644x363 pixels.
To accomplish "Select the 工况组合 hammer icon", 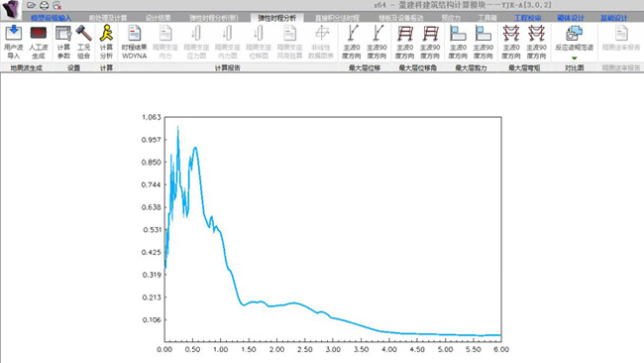I will coord(83,42).
